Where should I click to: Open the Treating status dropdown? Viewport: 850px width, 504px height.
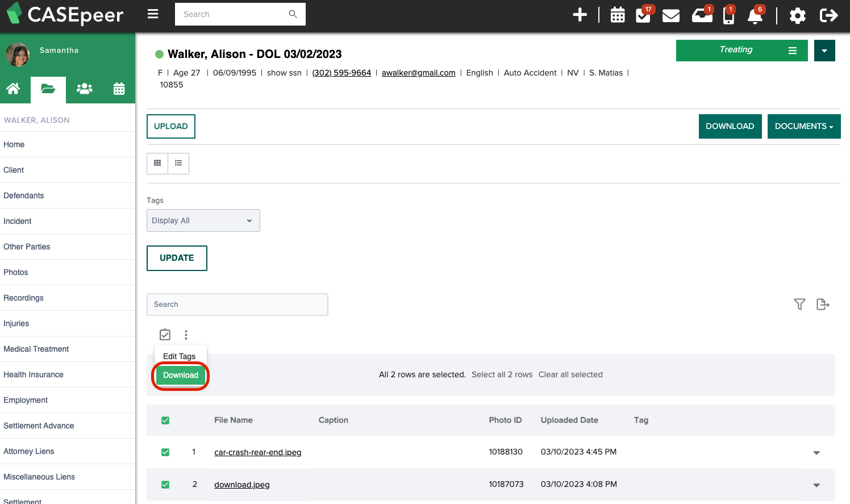click(741, 51)
